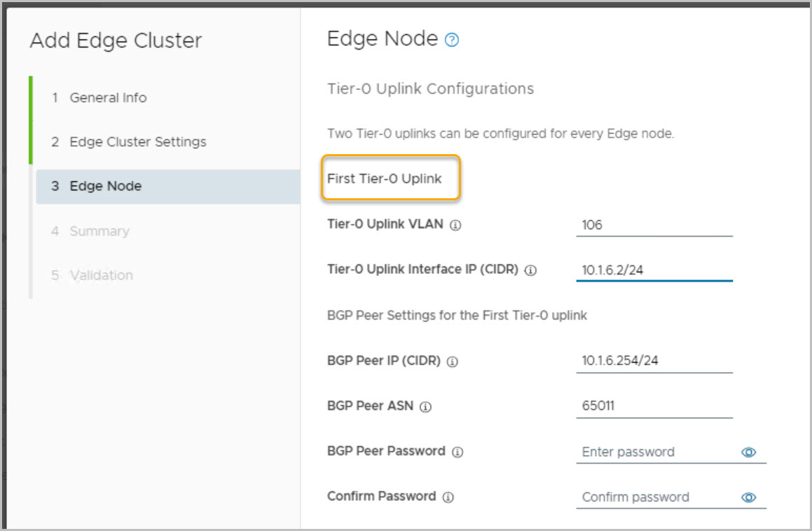This screenshot has width=812, height=531.
Task: Focus the Tier-0 Uplink Interface IP field
Action: [654, 270]
